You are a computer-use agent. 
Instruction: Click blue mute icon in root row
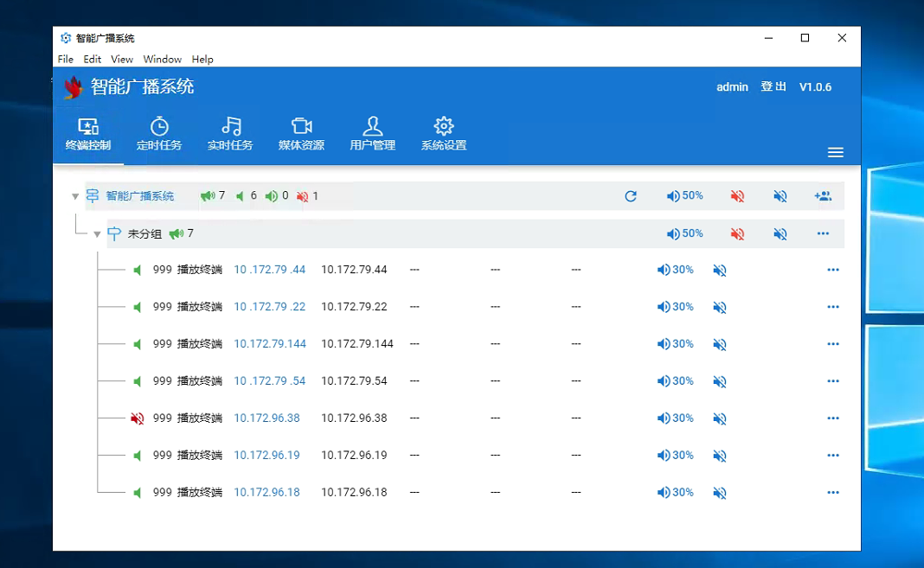click(780, 196)
